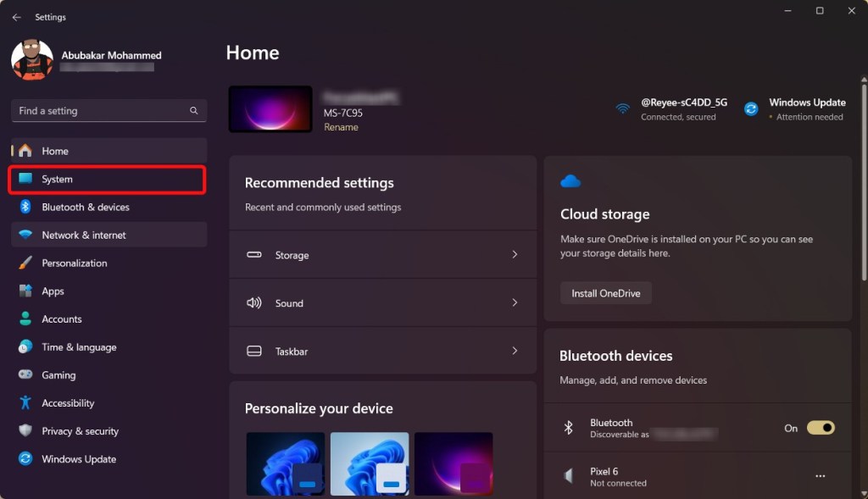Go to Privacy & security settings
This screenshot has height=499, width=868.
(109, 431)
